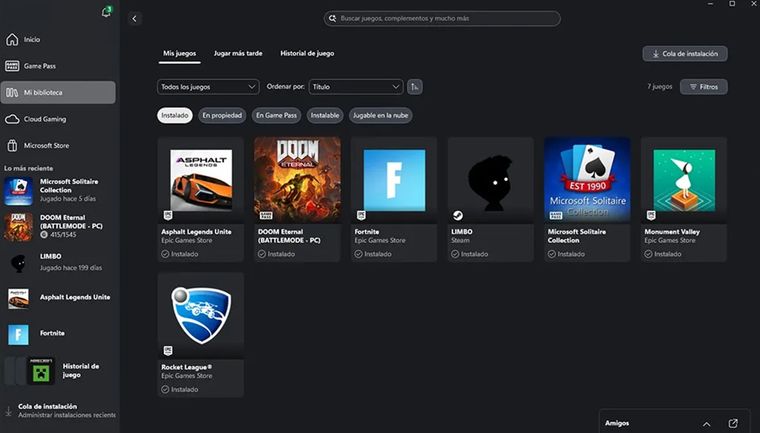Click the 415/1545 achievement score
Viewport: 760px width, 433px height.
[x=63, y=235]
